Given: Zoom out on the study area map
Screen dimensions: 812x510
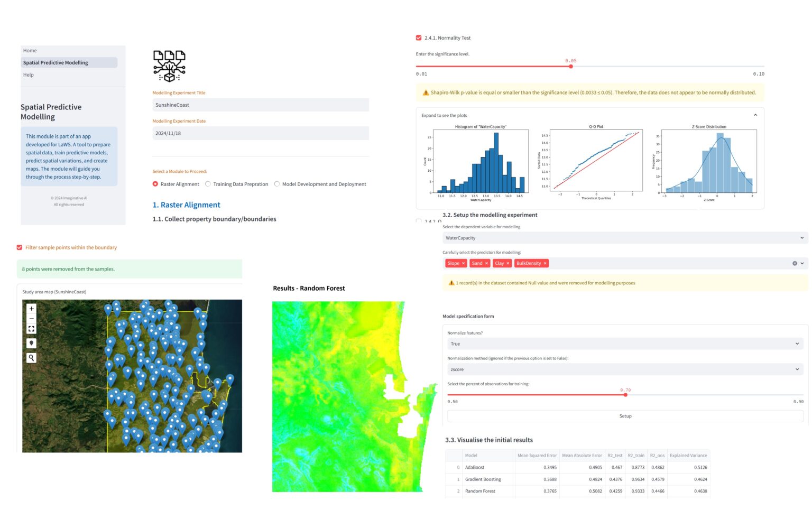Looking at the screenshot, I should pyautogui.click(x=32, y=319).
